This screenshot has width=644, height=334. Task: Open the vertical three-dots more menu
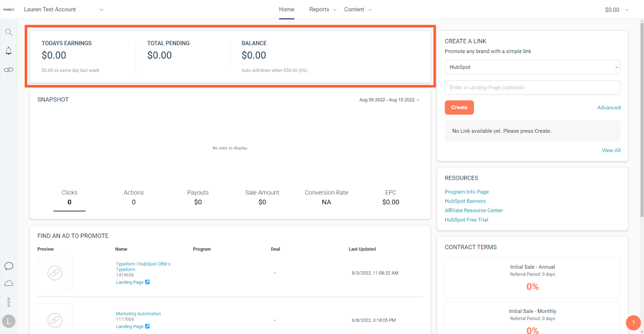pyautogui.click(x=9, y=302)
